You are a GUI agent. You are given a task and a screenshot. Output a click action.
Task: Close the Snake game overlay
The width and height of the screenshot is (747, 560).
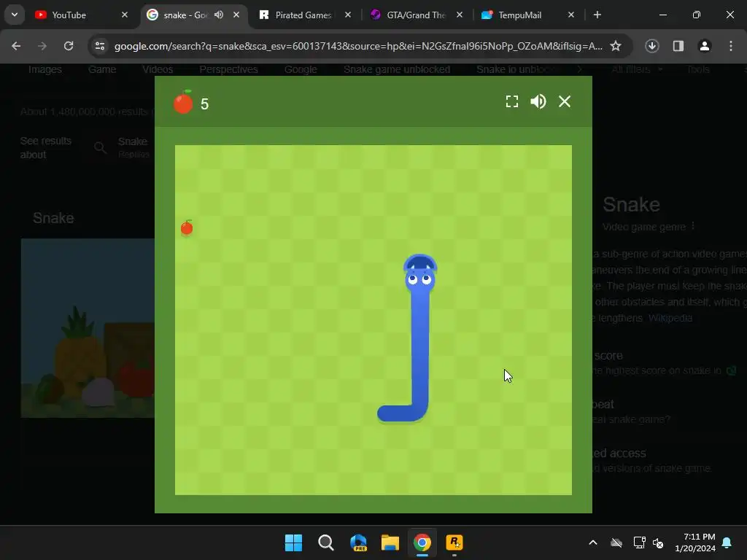pos(565,101)
